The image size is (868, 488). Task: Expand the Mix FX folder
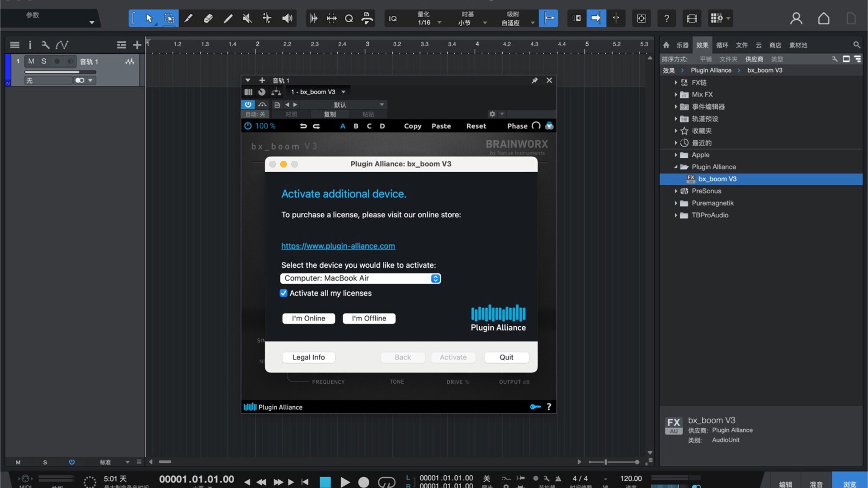pyautogui.click(x=675, y=95)
